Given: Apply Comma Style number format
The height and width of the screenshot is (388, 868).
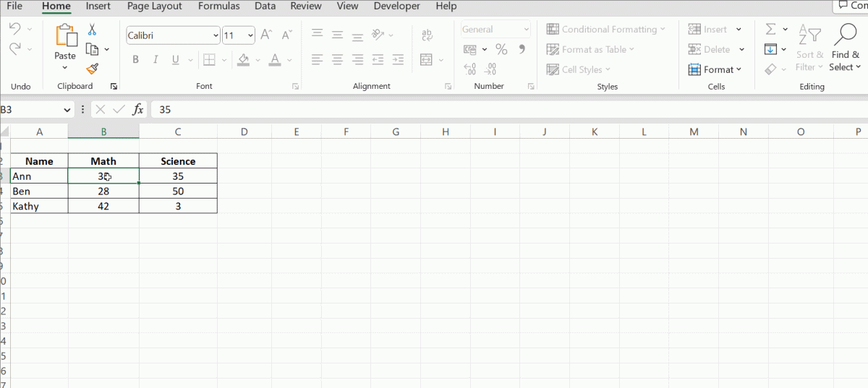Looking at the screenshot, I should pos(522,49).
